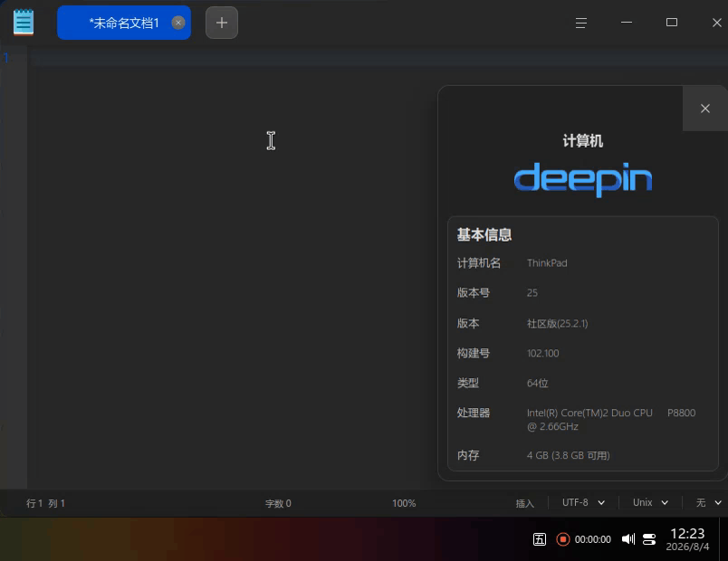Add a new tab with plus button
This screenshot has height=561, width=728.
coord(222,23)
